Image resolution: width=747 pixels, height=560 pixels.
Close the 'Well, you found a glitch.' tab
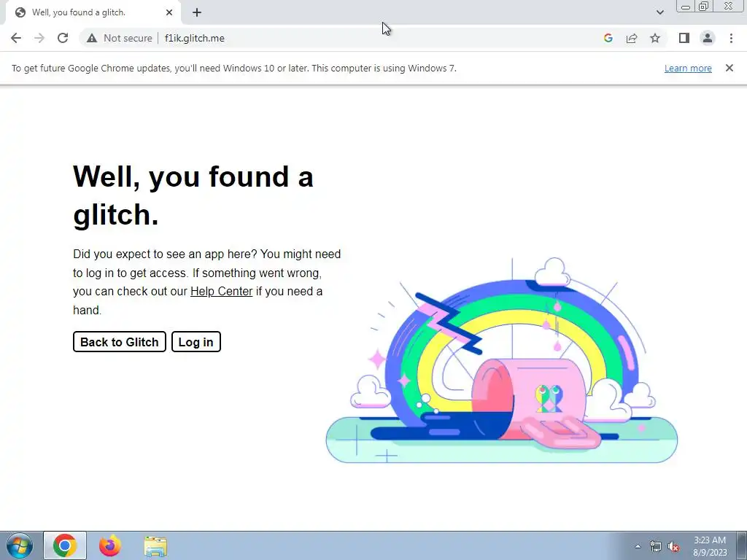[169, 12]
